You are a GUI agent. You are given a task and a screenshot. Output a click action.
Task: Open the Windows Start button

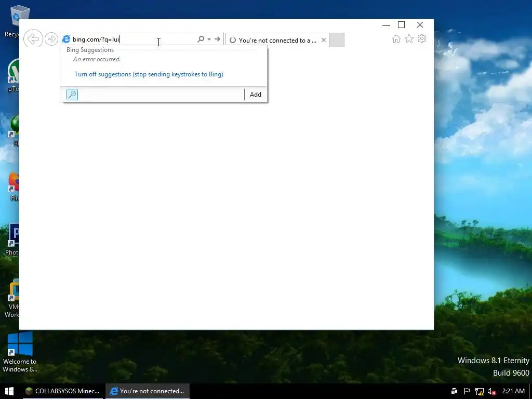pyautogui.click(x=9, y=391)
